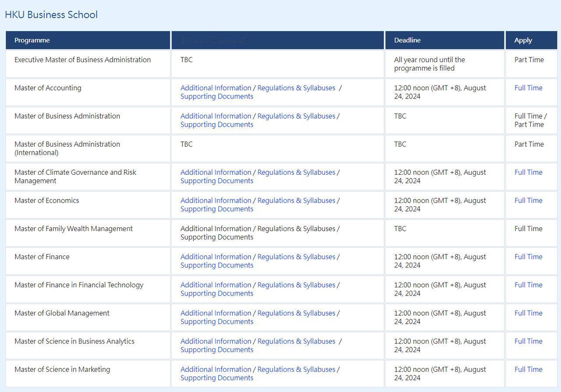This screenshot has height=392, width=561.
Task: Open Supporting Documents for Master of Economics
Action: [217, 209]
